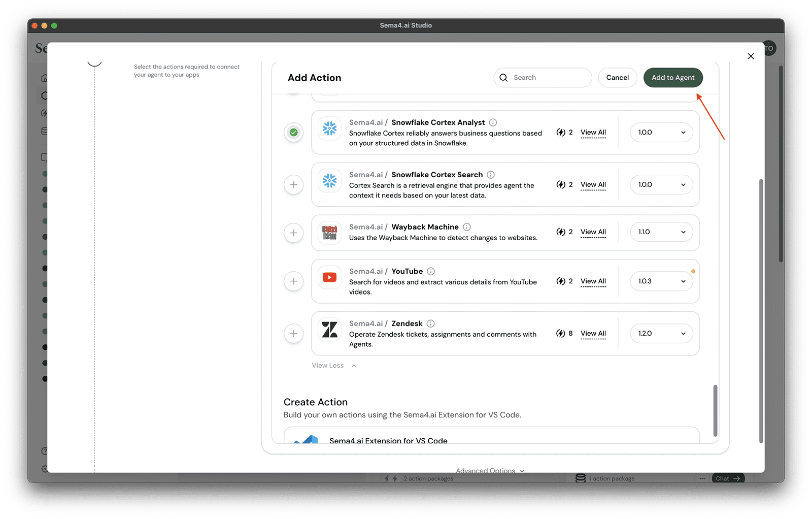The image size is (812, 519).
Task: Click into the Search actions field
Action: (x=548, y=78)
